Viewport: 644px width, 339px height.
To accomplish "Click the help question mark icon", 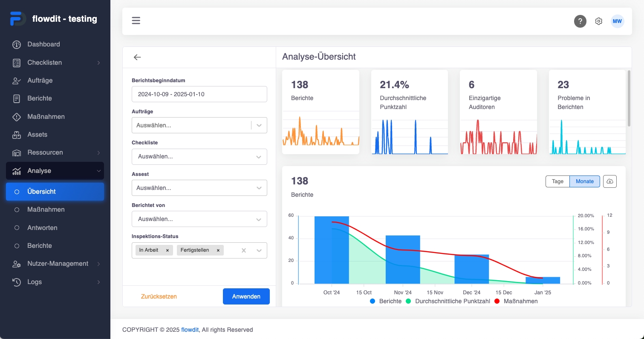I will 580,21.
